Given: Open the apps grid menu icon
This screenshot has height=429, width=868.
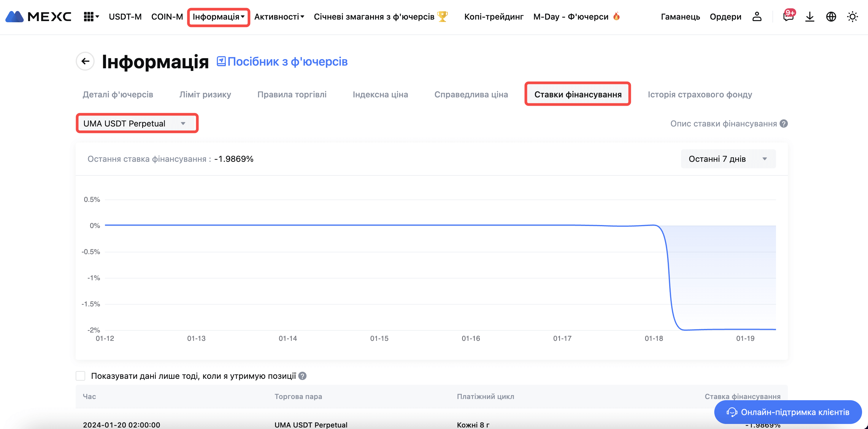Looking at the screenshot, I should [89, 17].
